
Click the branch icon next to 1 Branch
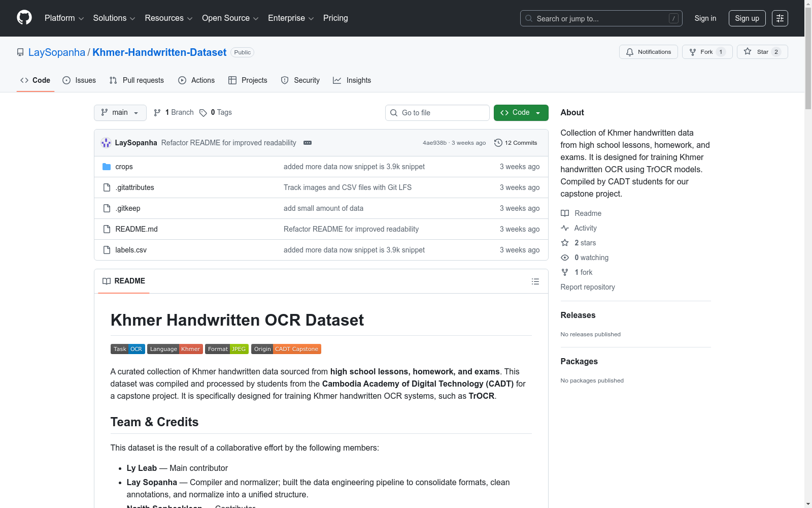point(157,113)
